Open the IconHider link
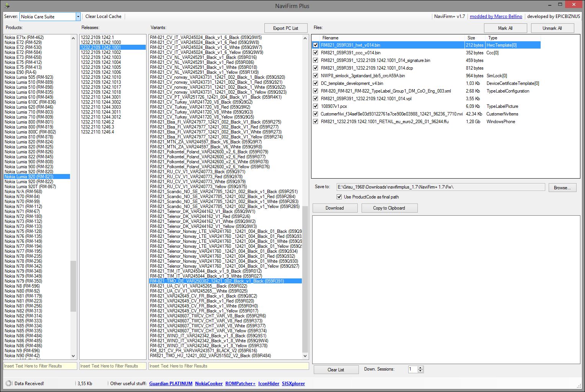 click(x=269, y=384)
